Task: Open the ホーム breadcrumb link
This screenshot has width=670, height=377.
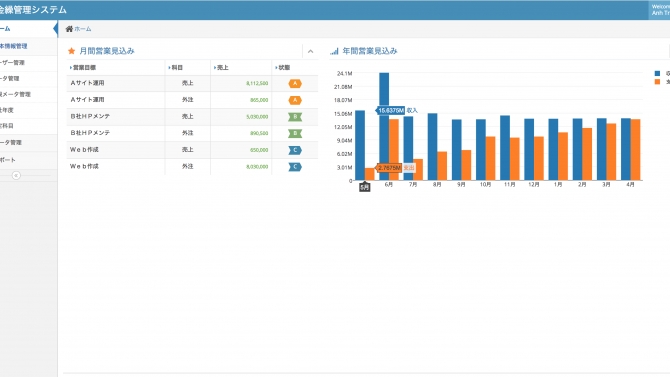Action: coord(83,29)
